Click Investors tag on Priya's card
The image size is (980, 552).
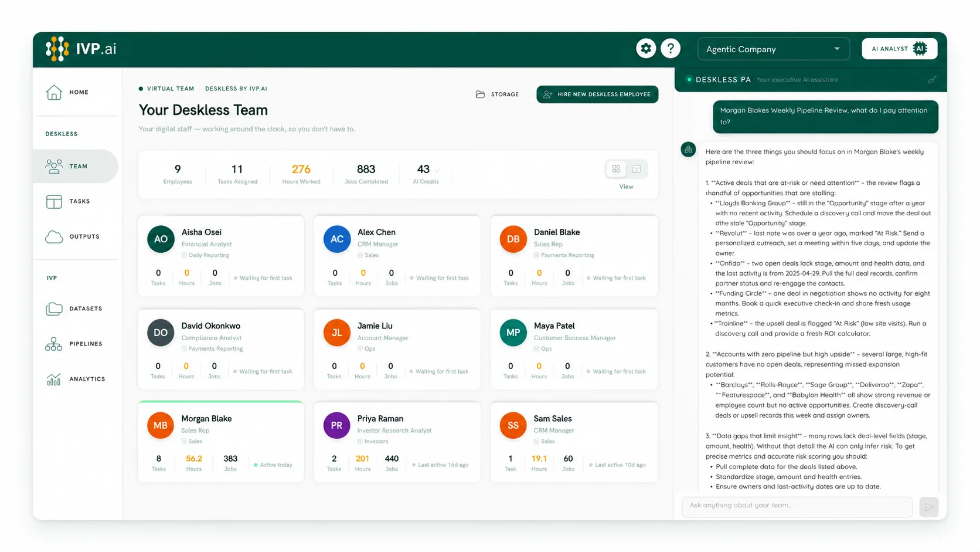(373, 441)
